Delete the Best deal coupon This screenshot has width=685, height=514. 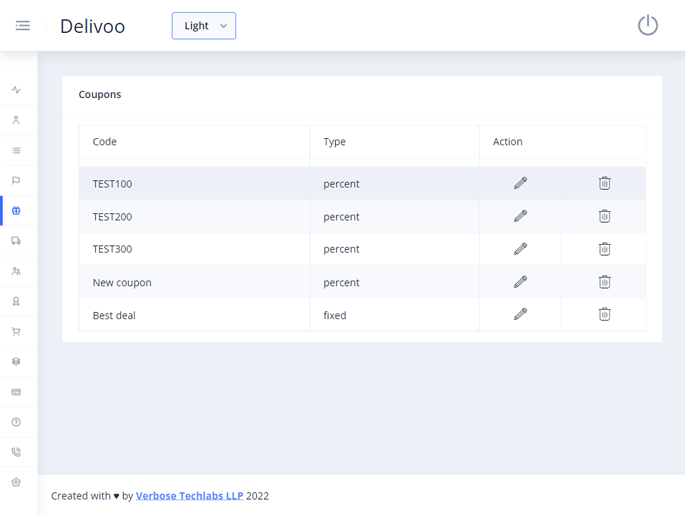[604, 314]
